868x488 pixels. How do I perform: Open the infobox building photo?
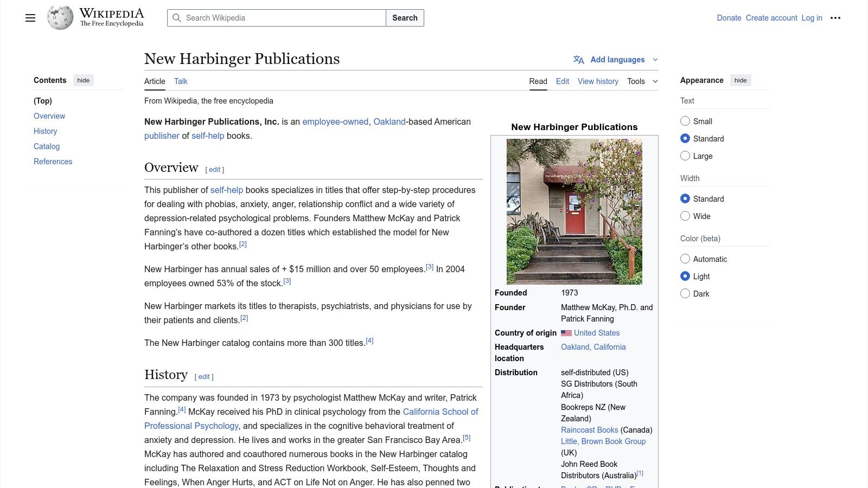(x=575, y=211)
